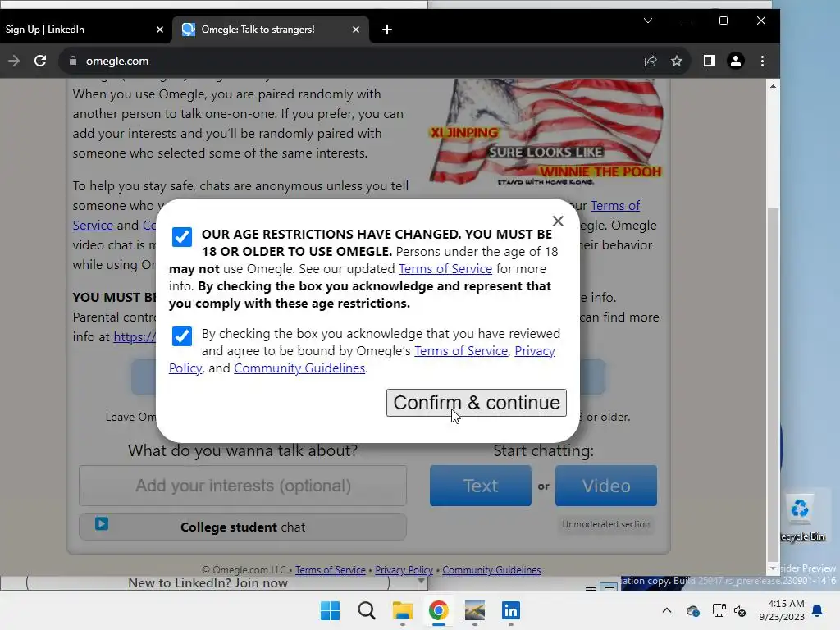The image size is (840, 630).
Task: Close the Omegle tab
Action: click(x=356, y=30)
